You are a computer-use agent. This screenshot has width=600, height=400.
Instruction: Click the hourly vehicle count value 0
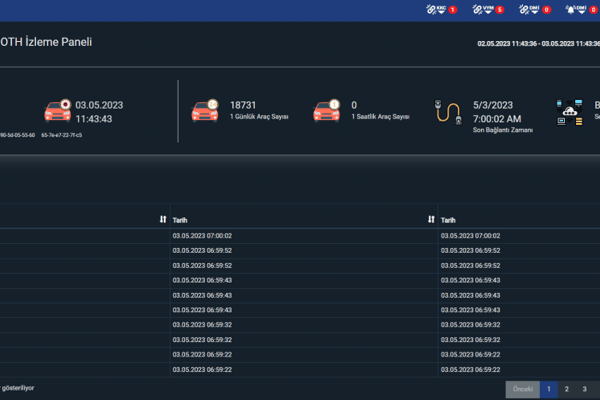354,105
